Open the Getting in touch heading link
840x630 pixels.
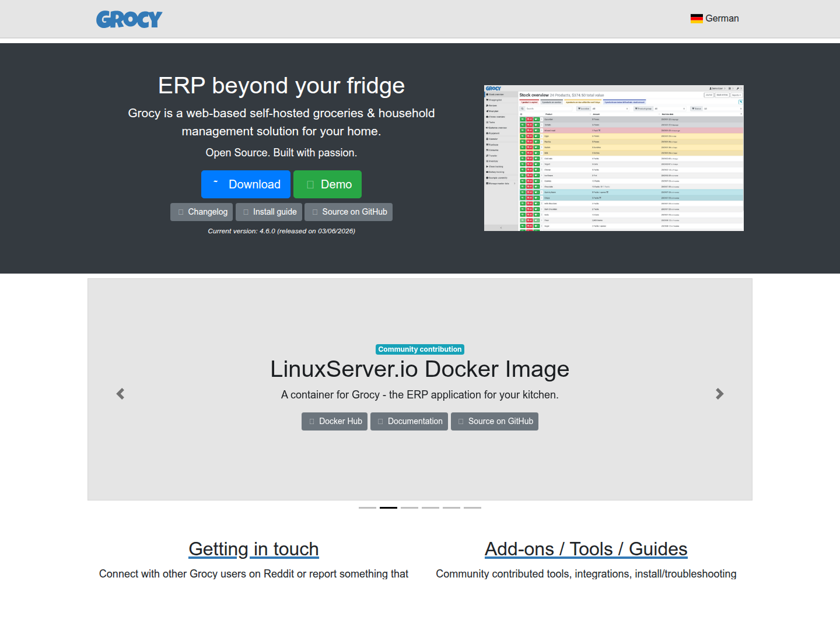click(x=254, y=549)
